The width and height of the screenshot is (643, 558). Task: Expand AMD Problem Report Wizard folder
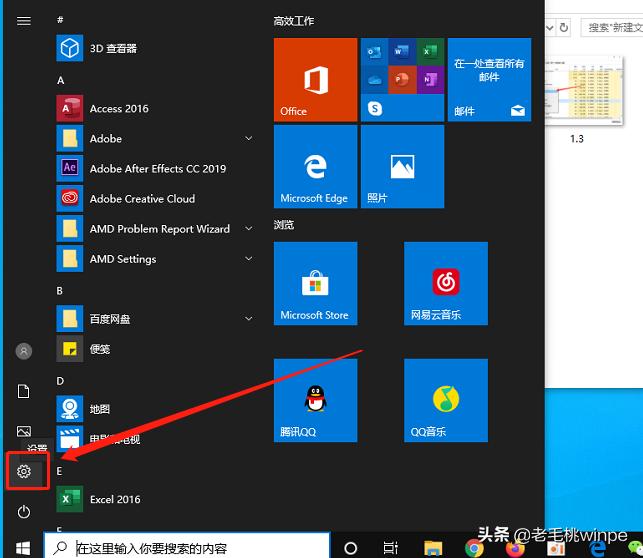pyautogui.click(x=249, y=228)
